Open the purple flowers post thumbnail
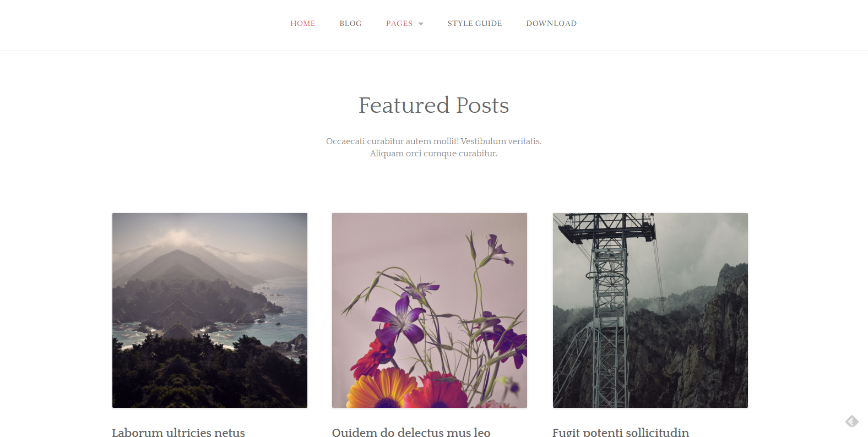 [x=430, y=310]
